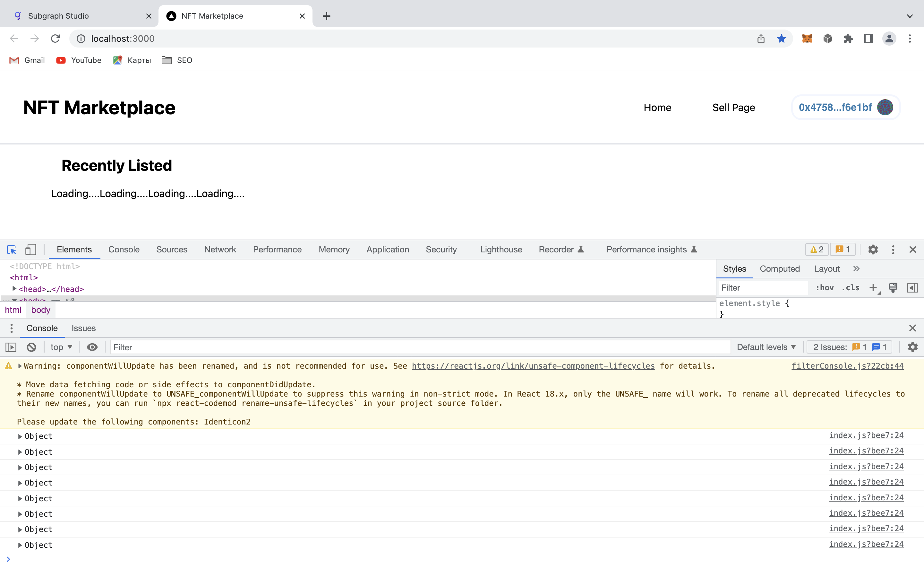Viewport: 924px width, 578px height.
Task: Open DevTools settings gear
Action: 873,250
